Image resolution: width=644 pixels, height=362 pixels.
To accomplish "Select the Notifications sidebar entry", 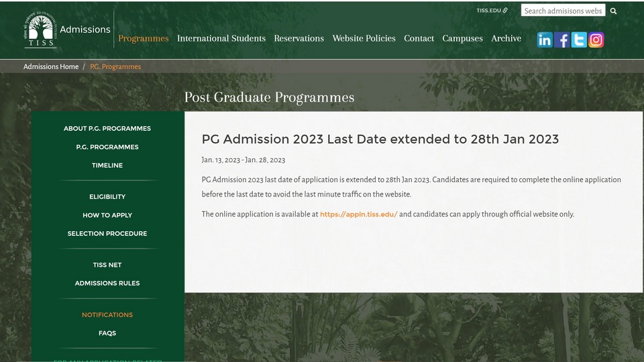I will 107,315.
